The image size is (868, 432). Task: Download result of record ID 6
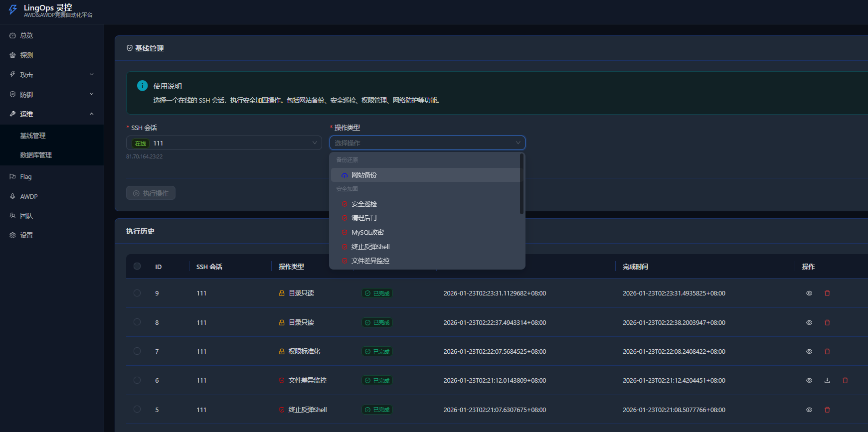point(827,381)
